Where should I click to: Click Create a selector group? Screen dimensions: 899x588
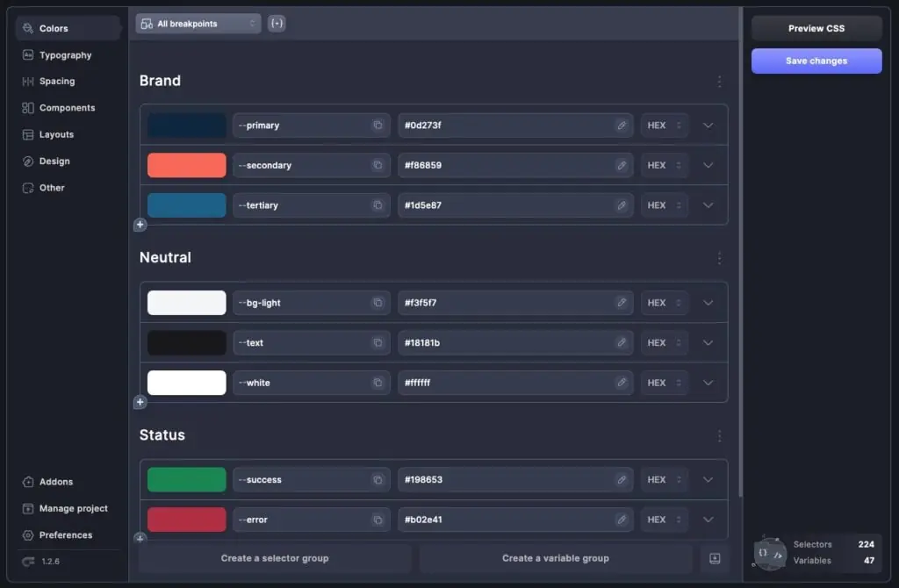click(275, 558)
